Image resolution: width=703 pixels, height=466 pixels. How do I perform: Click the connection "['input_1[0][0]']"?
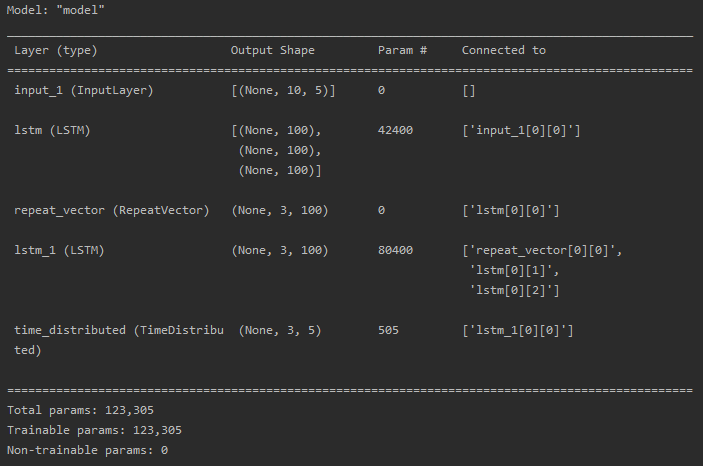521,131
